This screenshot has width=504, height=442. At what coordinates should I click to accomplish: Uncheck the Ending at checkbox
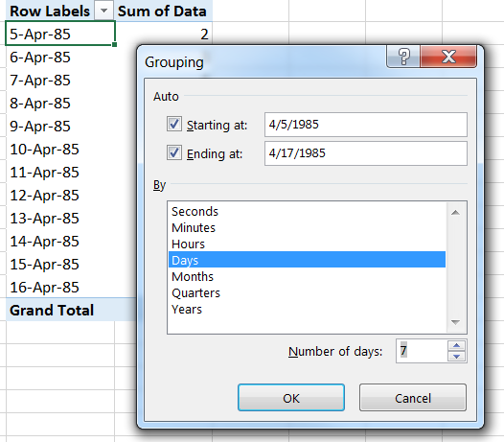[x=174, y=152]
